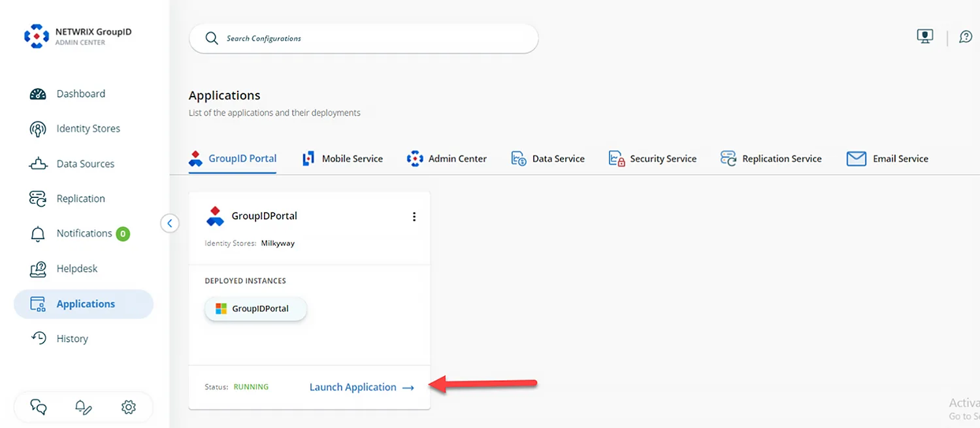980x428 pixels.
Task: Click the bell-with-pencil notification editor icon
Action: tap(83, 408)
